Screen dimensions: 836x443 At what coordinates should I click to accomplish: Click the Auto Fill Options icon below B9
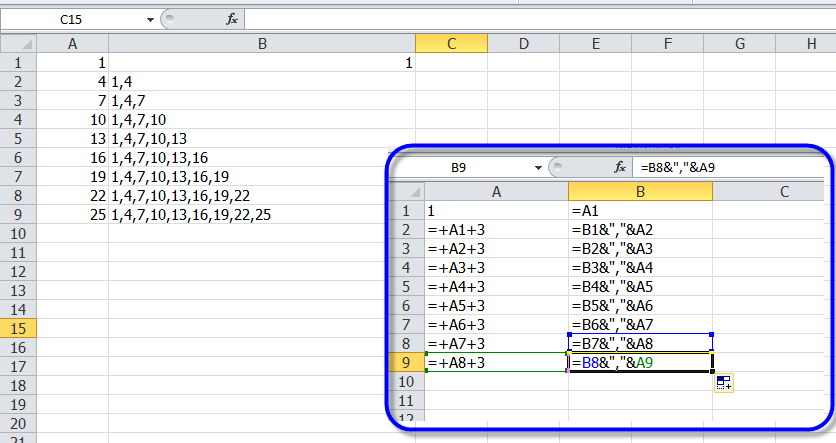(x=724, y=383)
